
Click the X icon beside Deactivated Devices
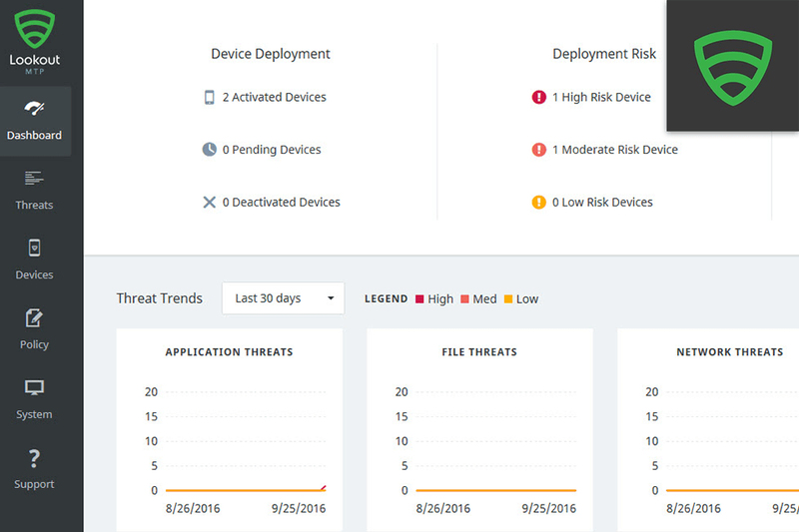click(x=210, y=202)
